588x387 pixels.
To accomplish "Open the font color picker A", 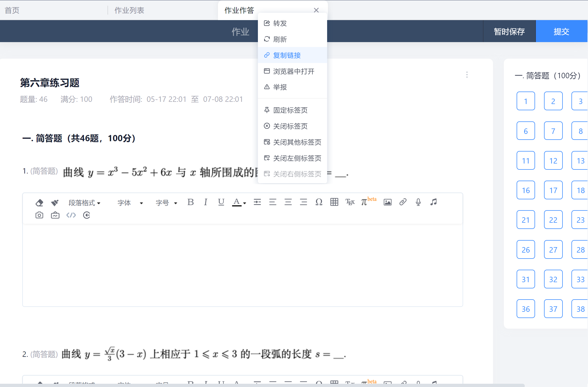I will click(239, 202).
